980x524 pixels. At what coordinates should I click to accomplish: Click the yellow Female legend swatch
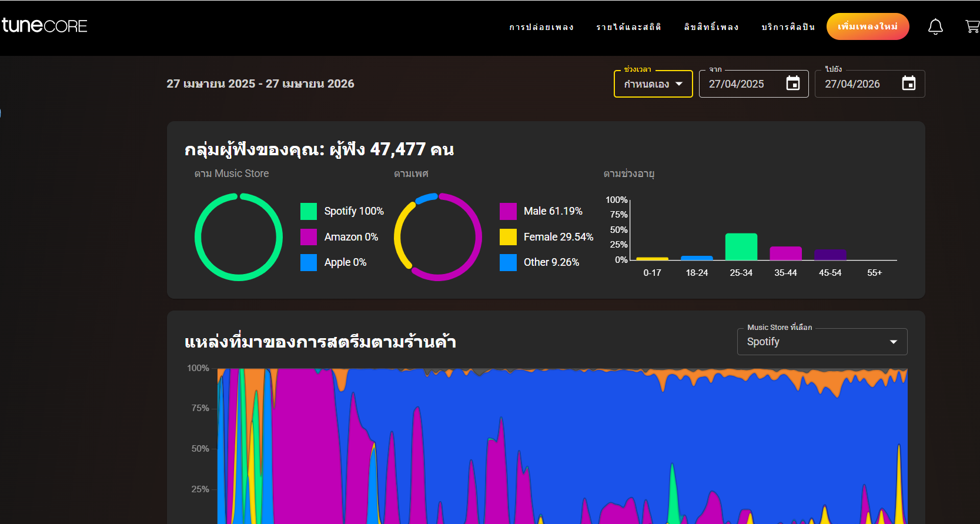click(x=508, y=237)
